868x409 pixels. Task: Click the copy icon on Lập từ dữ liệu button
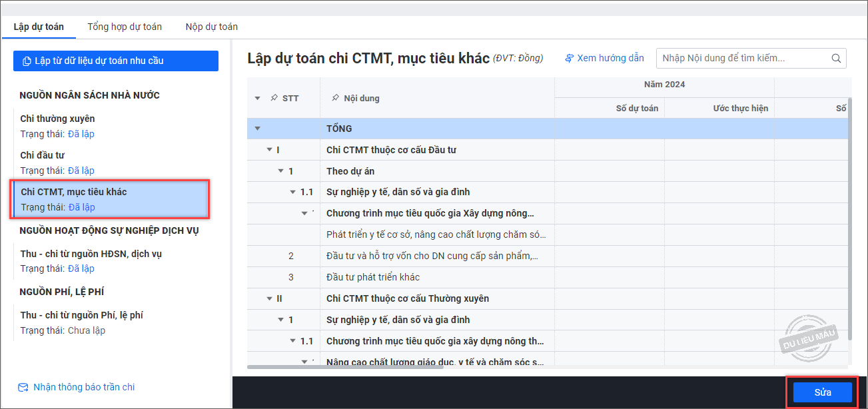click(27, 61)
